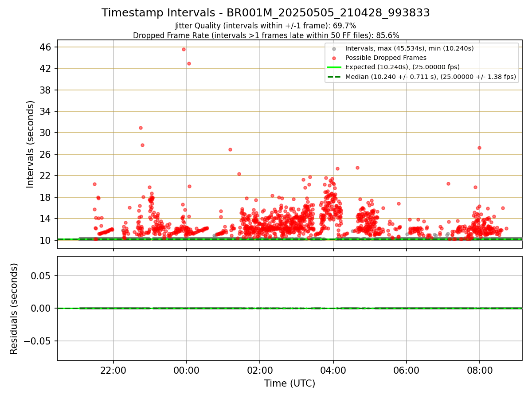Click the legend entry 'Expected (10.240s), (25.00000 fps)'

pyautogui.click(x=403, y=67)
